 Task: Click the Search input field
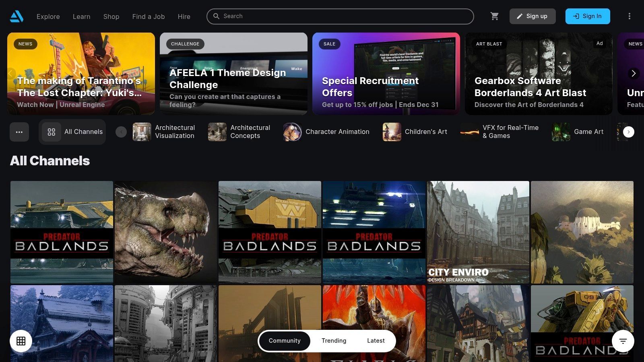340,16
